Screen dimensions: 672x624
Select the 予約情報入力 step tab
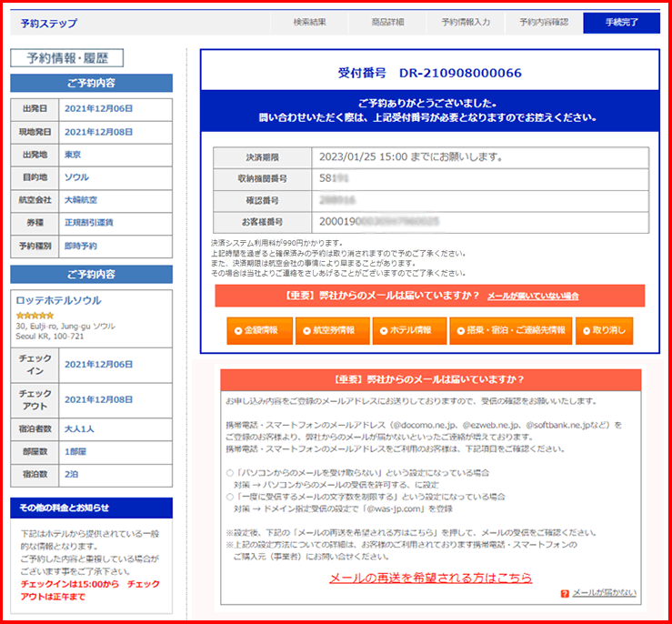[466, 23]
